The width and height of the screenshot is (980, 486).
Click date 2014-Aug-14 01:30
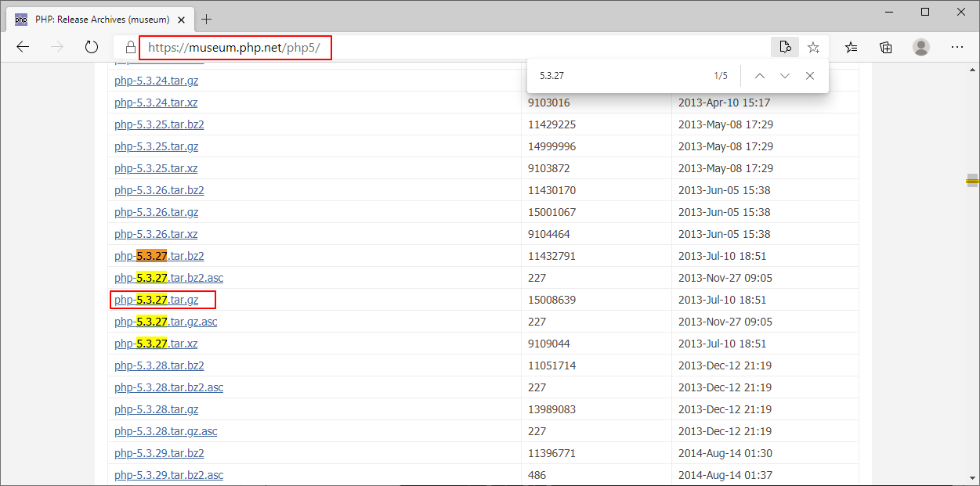click(725, 453)
